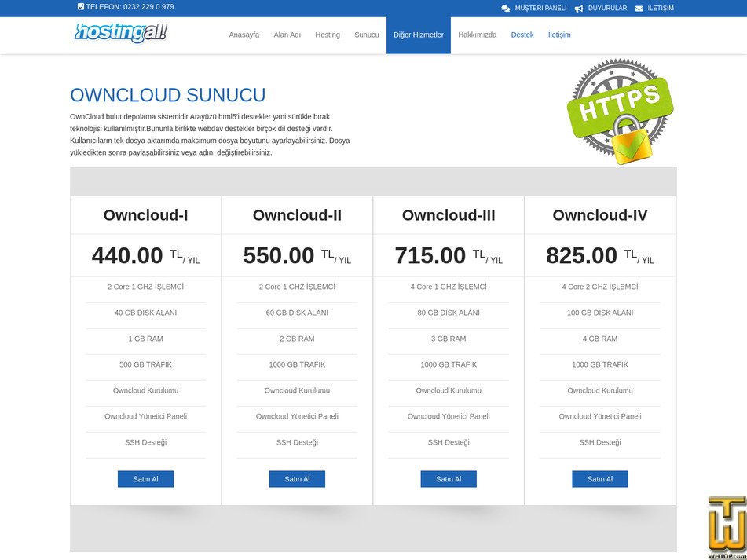Click Owncloud Kurulumu in Owncloud-II card
Viewport: 747px width, 560px height.
pos(297,390)
